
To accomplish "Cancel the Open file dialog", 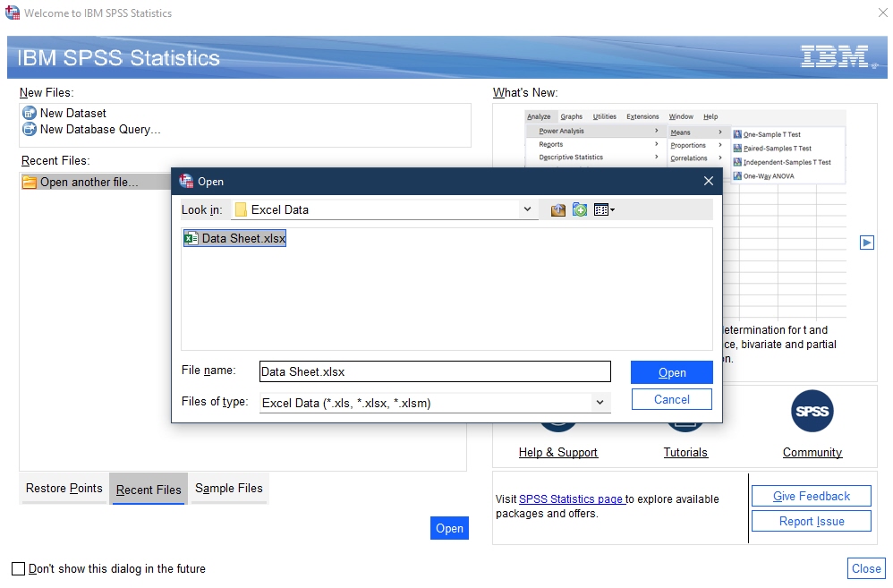I will pos(672,399).
